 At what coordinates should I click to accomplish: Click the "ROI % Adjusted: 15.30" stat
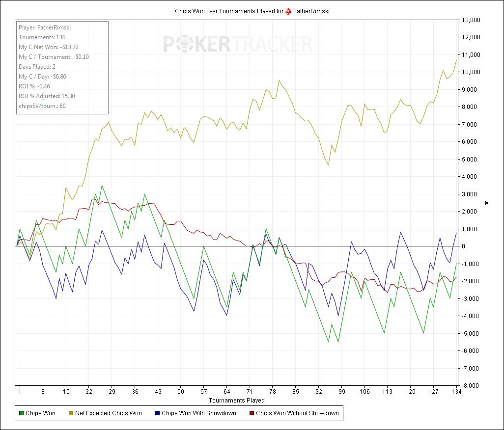(x=47, y=96)
